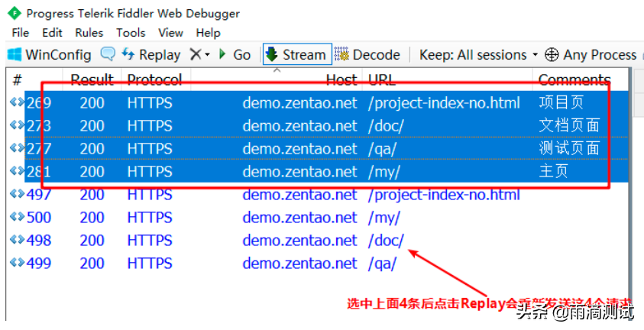644x330 pixels.
Task: Sort sessions by Result column header
Action: (x=92, y=79)
